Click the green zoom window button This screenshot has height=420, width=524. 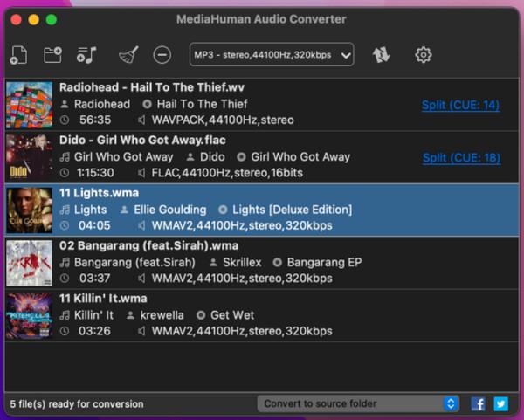click(52, 19)
